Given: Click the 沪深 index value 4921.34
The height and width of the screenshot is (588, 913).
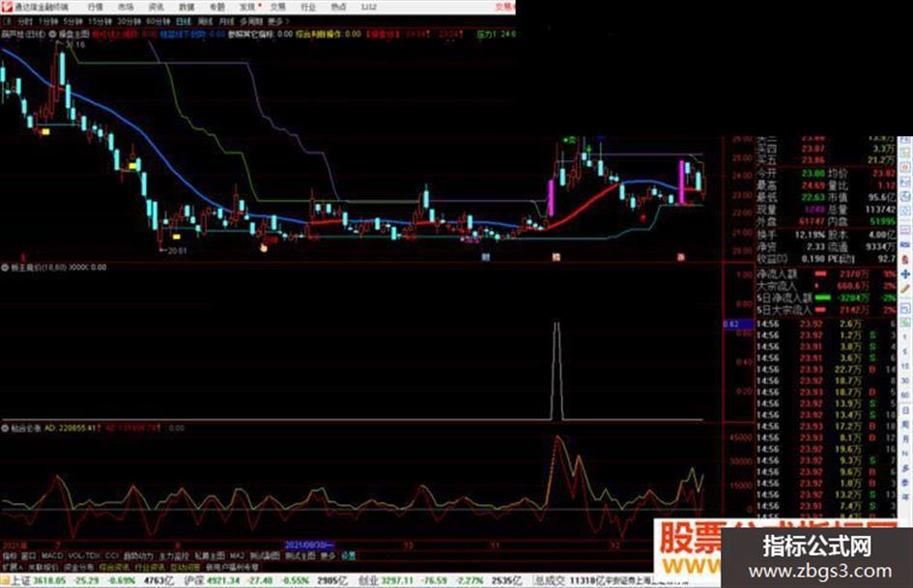Looking at the screenshot, I should [x=225, y=580].
